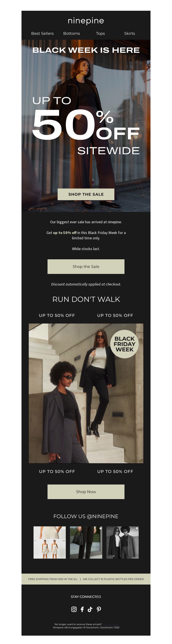Open the TikTok social icon

click(x=90, y=609)
